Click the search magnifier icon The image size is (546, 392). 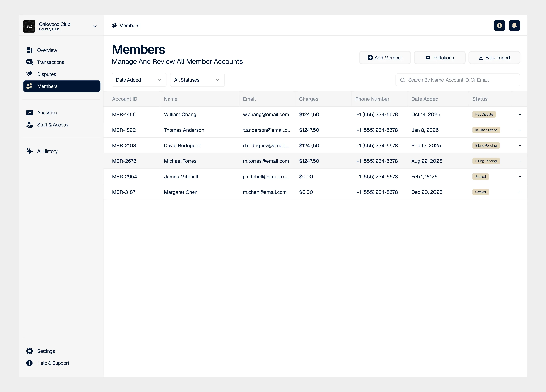[402, 80]
